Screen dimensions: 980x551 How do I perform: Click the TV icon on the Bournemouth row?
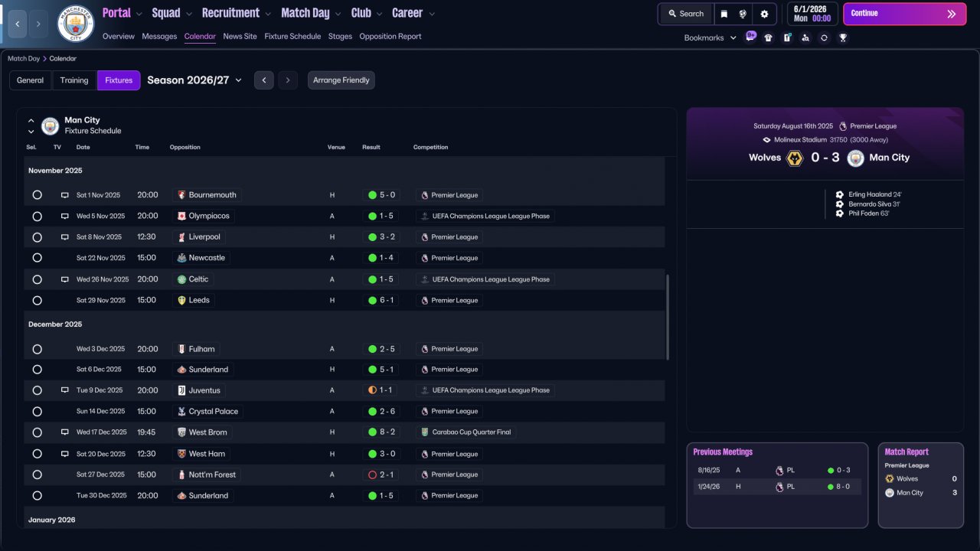65,195
